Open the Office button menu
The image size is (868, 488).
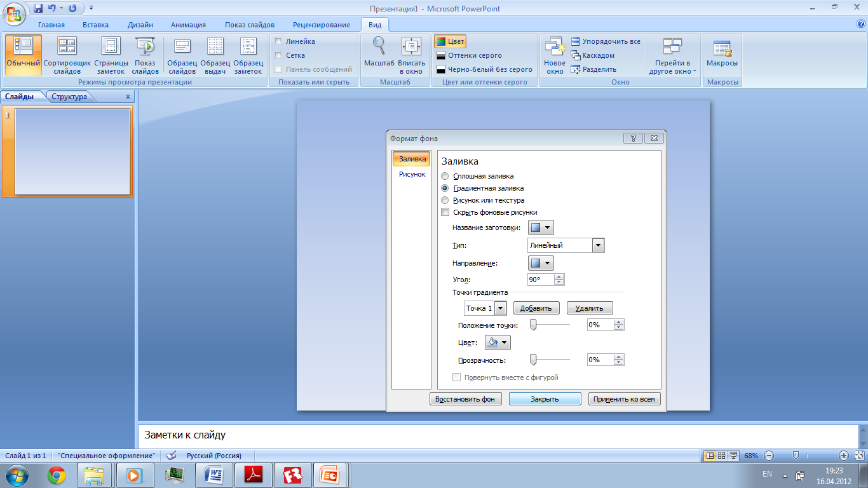(15, 13)
